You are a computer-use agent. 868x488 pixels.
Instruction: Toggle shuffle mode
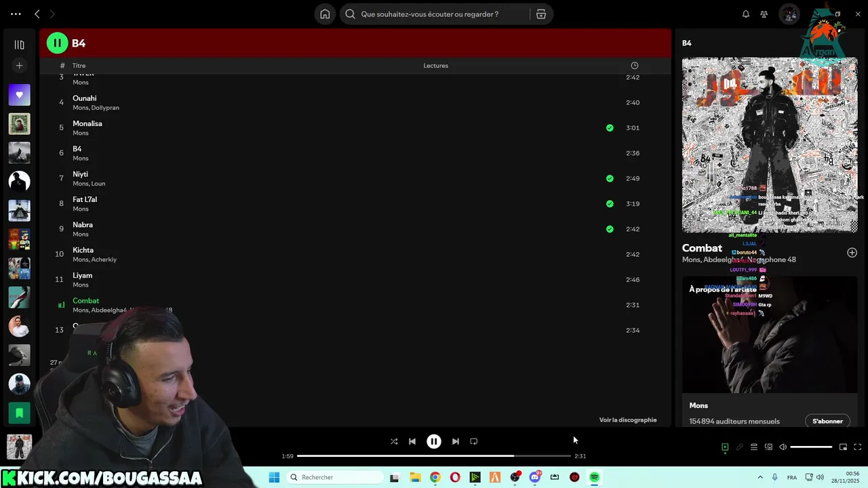click(394, 441)
